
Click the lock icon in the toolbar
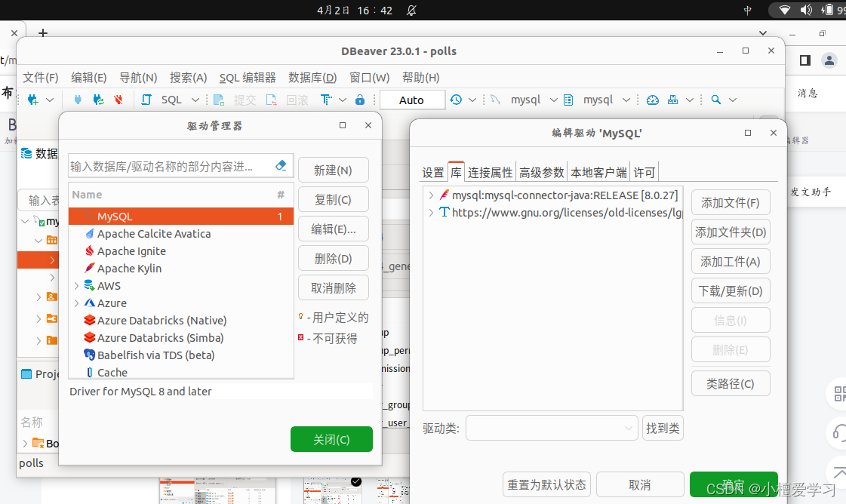tap(360, 100)
